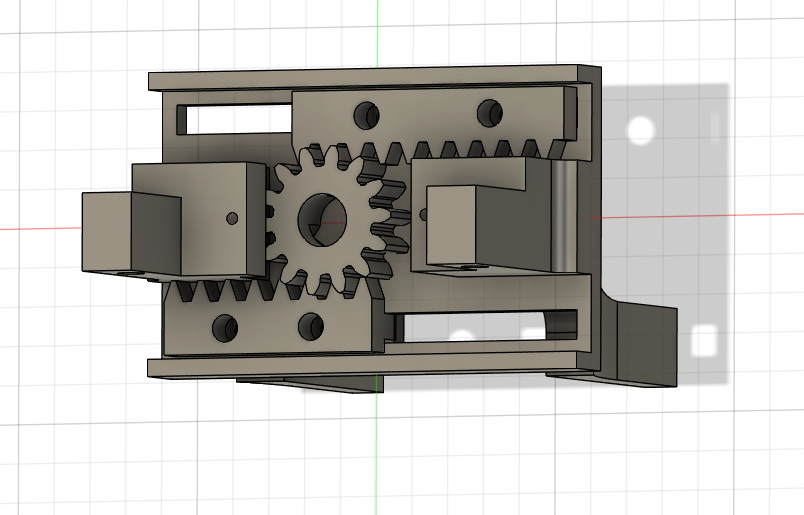Select the leftmost protruding square bolt end

pos(107,231)
